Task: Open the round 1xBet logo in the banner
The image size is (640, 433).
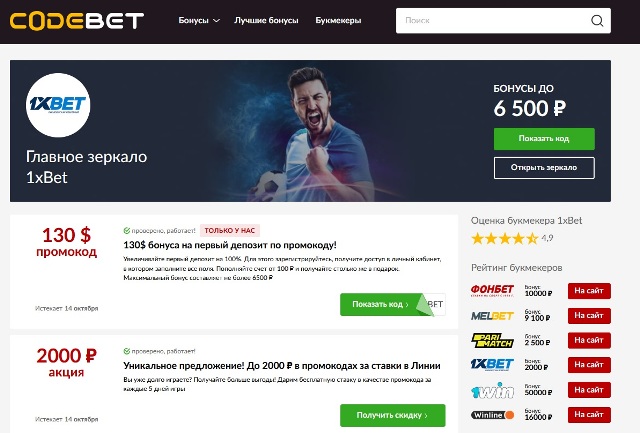Action: click(x=58, y=105)
